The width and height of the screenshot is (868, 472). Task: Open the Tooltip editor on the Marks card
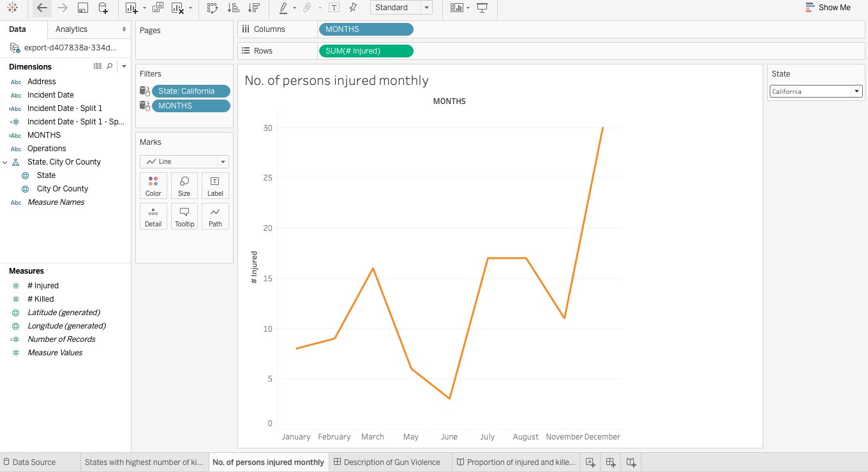point(184,216)
